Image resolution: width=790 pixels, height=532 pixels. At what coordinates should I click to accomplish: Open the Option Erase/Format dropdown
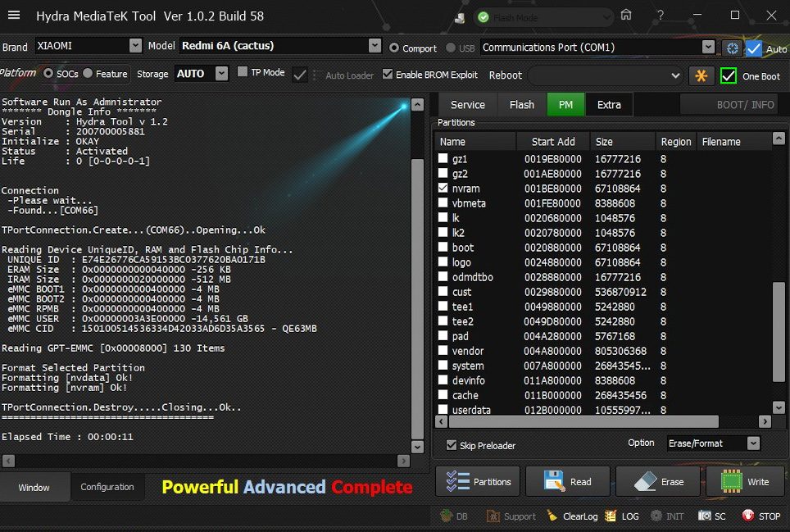pos(753,443)
